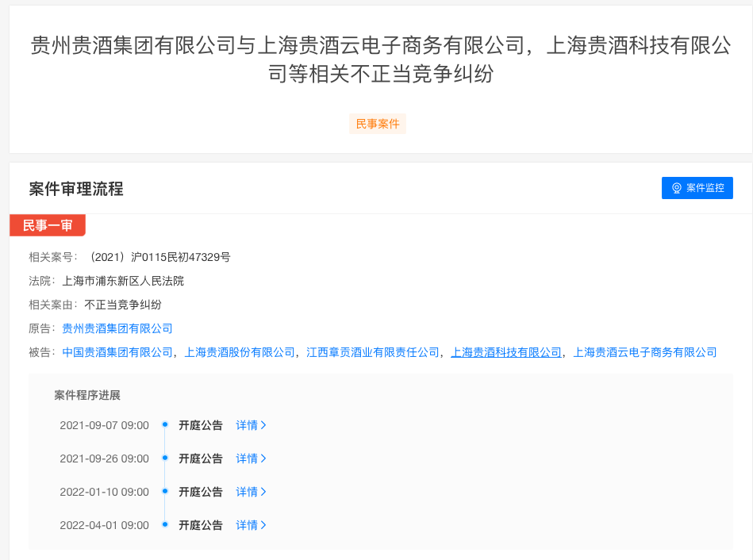
Task: View 详情 for 2021-09-07 hearing notice
Action: click(251, 425)
